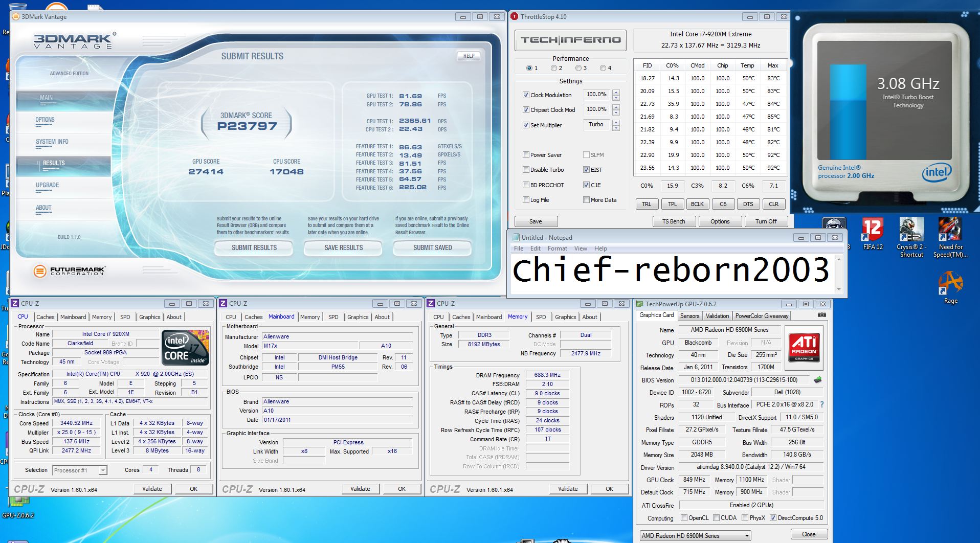Click the 3DMark Vantage title bar icon
980x543 pixels.
tap(16, 17)
